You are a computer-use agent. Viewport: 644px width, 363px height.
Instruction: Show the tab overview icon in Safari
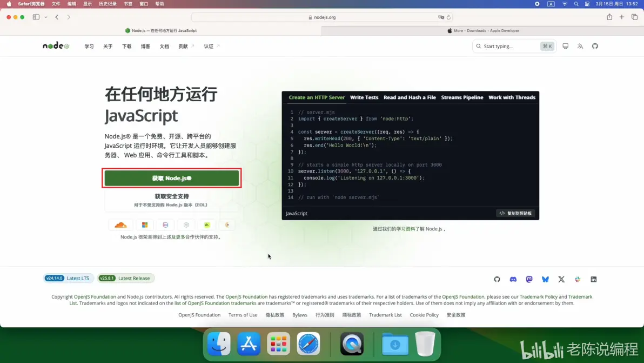[635, 17]
